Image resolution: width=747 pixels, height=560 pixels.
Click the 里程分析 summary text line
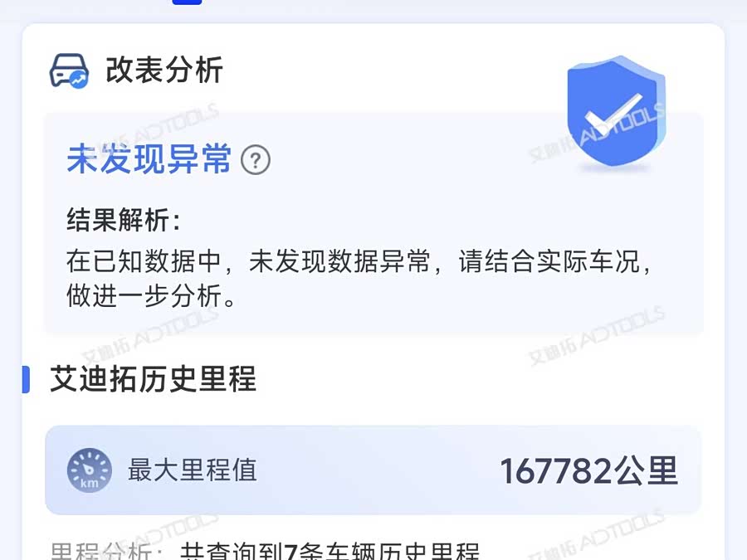265,552
